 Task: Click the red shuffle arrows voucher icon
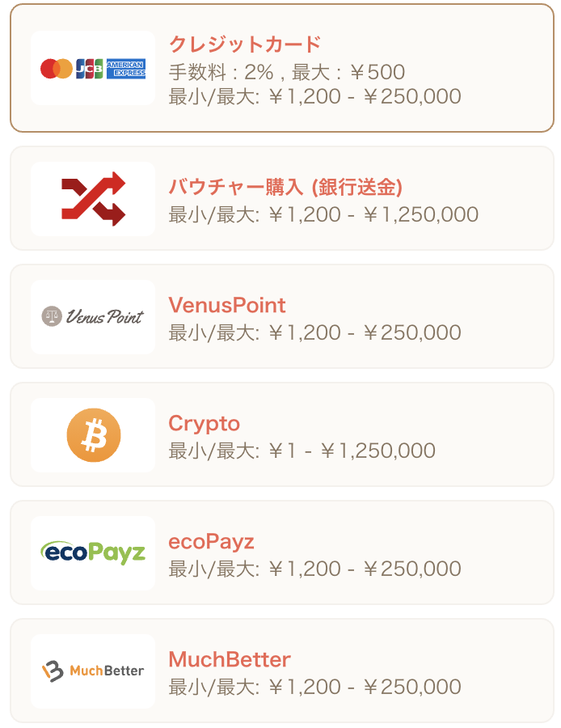93,199
